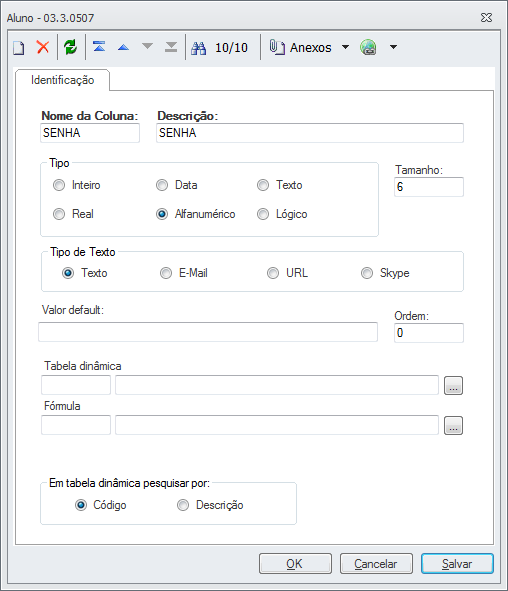The height and width of the screenshot is (591, 508).
Task: Switch to the Identificação tab
Action: 63,80
